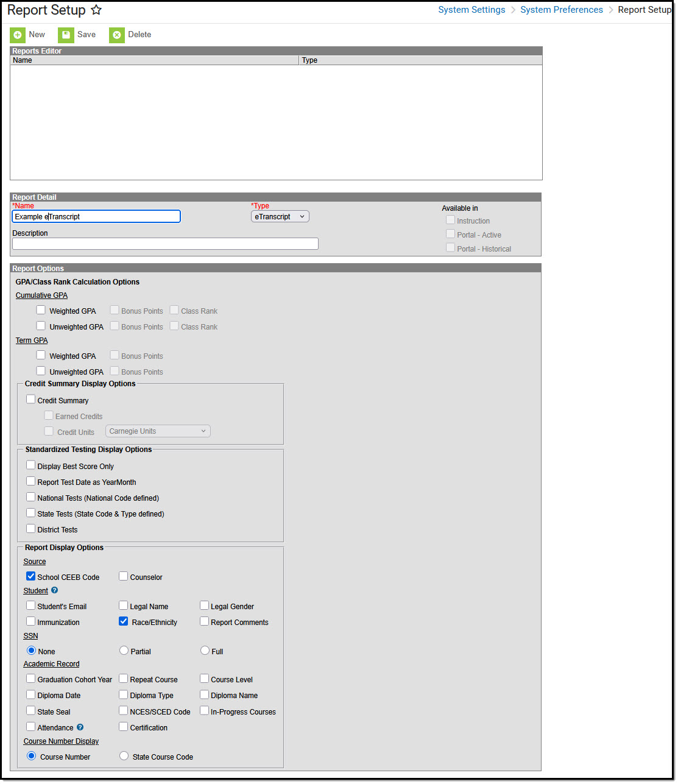Open the help icon next to Student
The height and width of the screenshot is (784, 678).
[x=54, y=590]
